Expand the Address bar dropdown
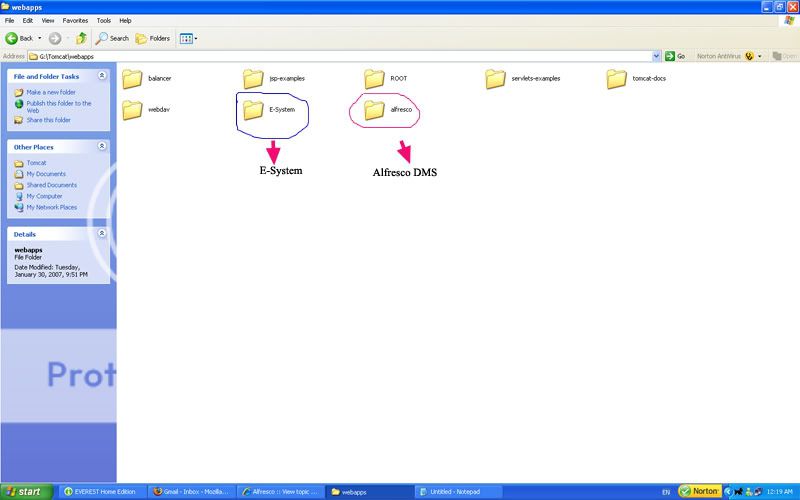Viewport: 800px width, 500px height. click(x=656, y=56)
